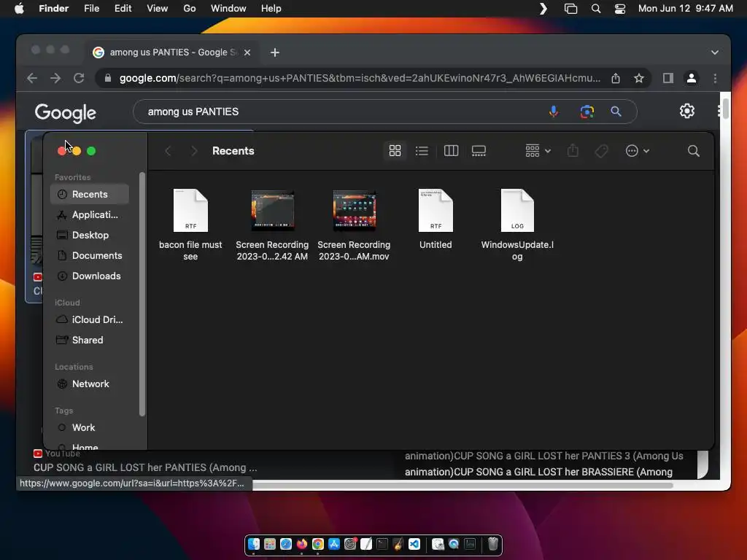Screen dimensions: 747x560
Task: Open the File menu
Action: click(91, 9)
